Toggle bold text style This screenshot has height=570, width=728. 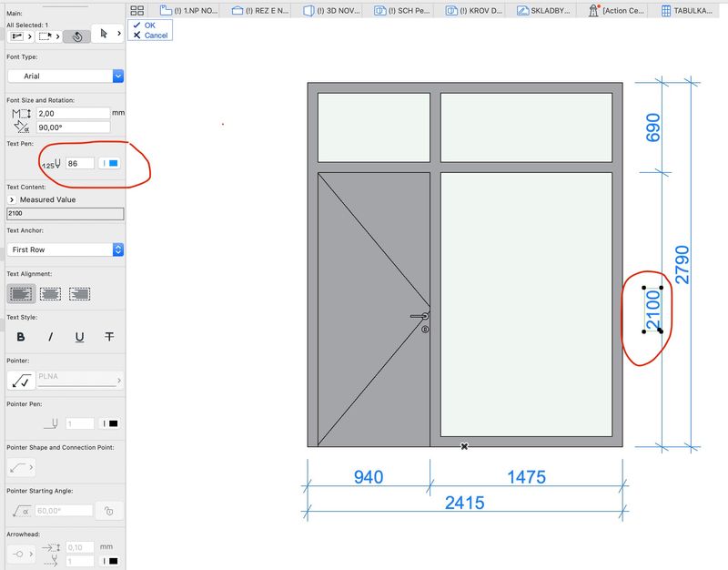(21, 337)
